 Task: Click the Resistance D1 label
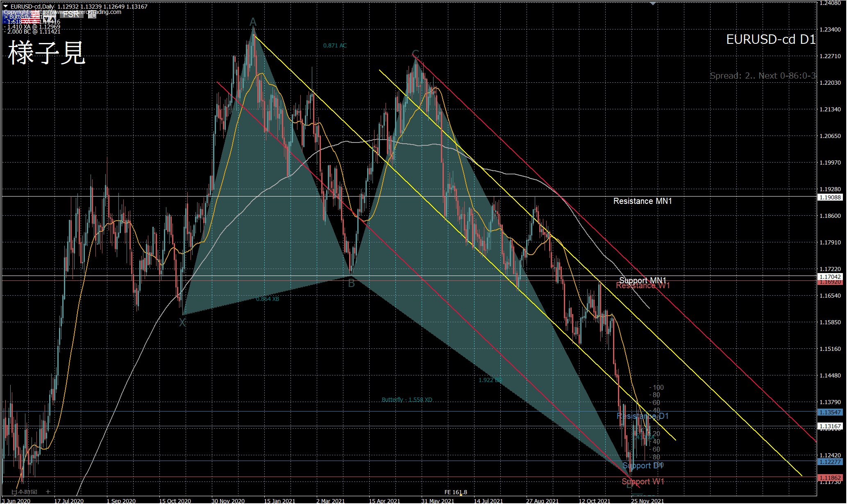pos(642,416)
